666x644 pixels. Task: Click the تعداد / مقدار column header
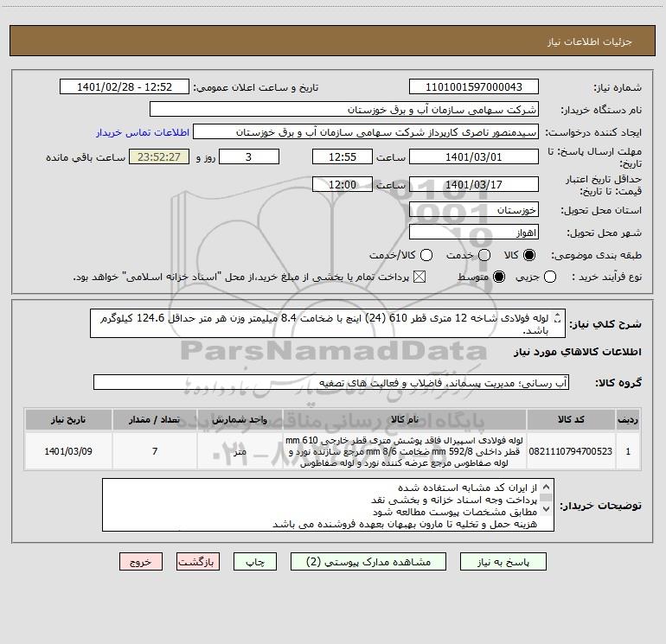click(155, 419)
